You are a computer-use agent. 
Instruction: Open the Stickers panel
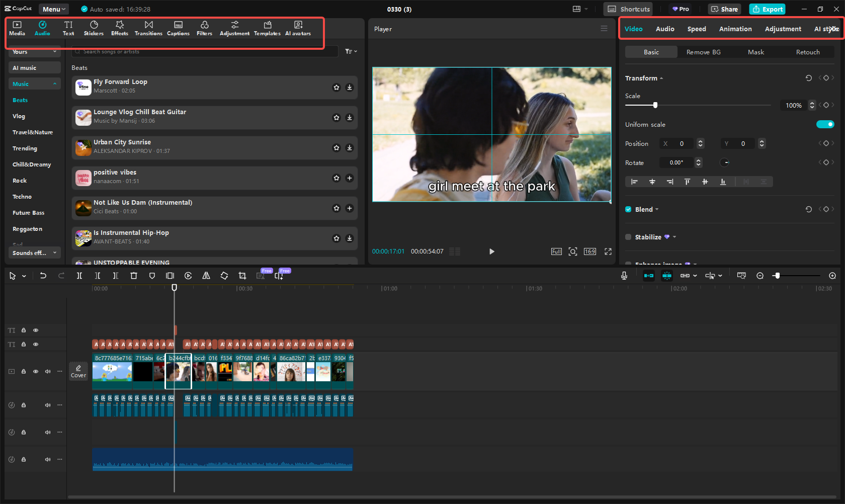94,28
